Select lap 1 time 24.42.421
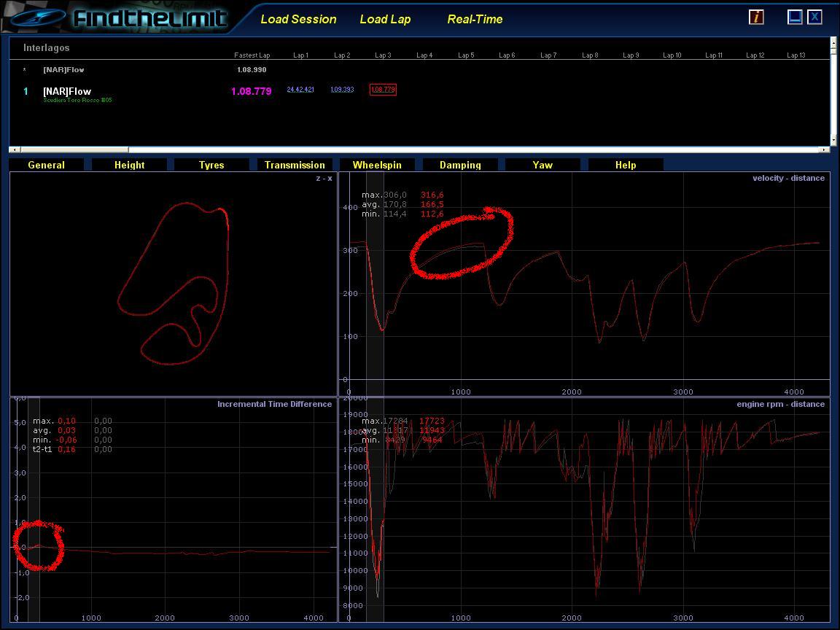The height and width of the screenshot is (630, 840). tap(300, 90)
